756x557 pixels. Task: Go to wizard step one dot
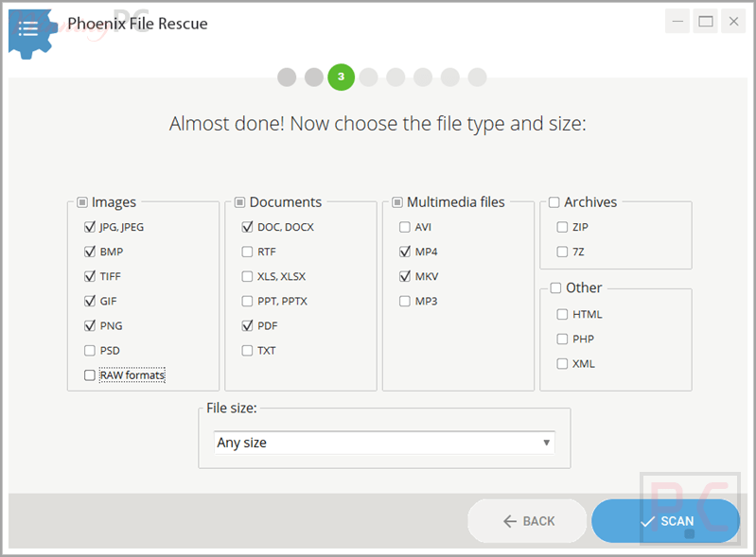[287, 78]
